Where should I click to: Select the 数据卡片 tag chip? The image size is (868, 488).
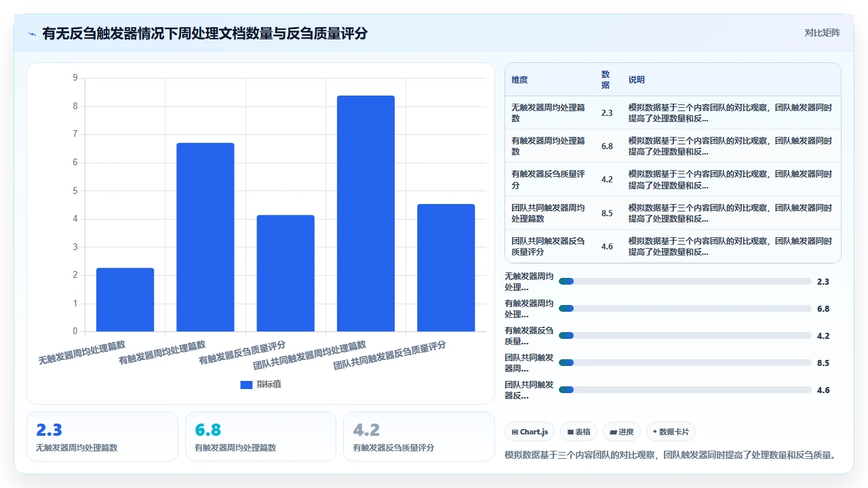click(x=671, y=432)
